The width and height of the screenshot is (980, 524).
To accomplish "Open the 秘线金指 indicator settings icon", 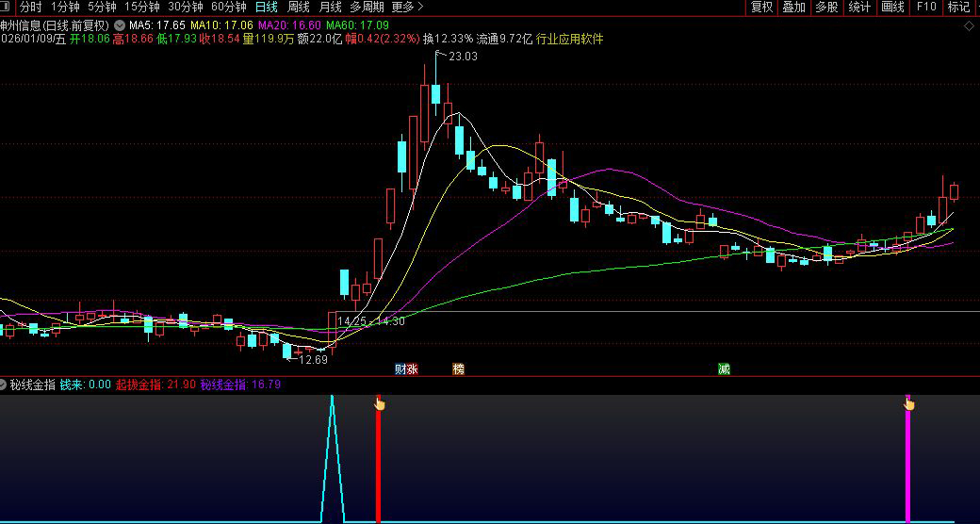I will [3, 385].
